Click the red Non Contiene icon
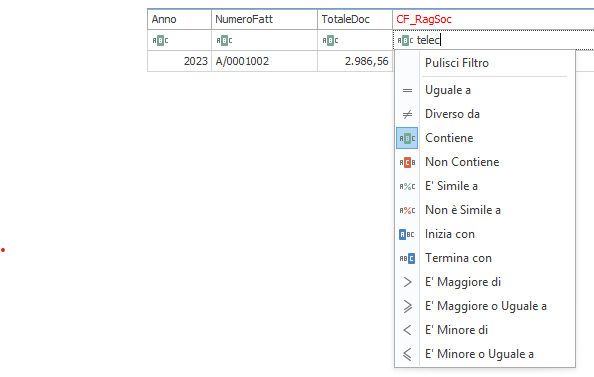This screenshot has width=594, height=377. click(407, 162)
